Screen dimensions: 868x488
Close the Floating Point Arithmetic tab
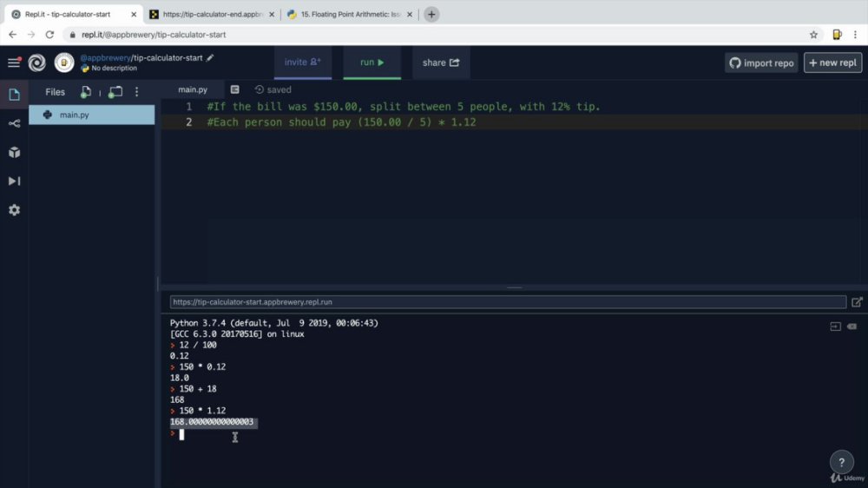click(410, 15)
